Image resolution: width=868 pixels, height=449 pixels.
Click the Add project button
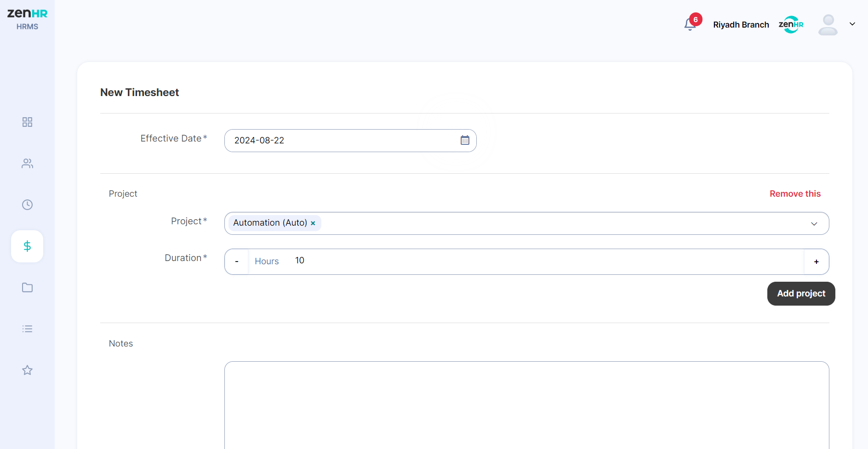click(801, 294)
